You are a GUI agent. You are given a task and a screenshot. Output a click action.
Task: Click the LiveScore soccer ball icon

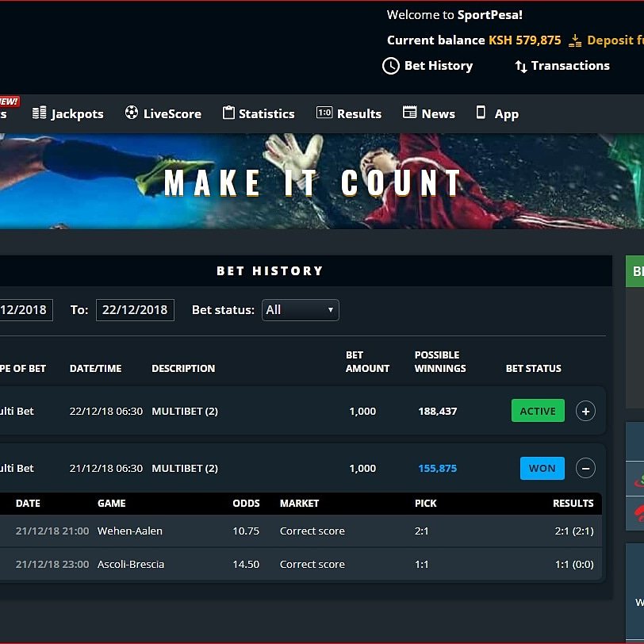132,112
